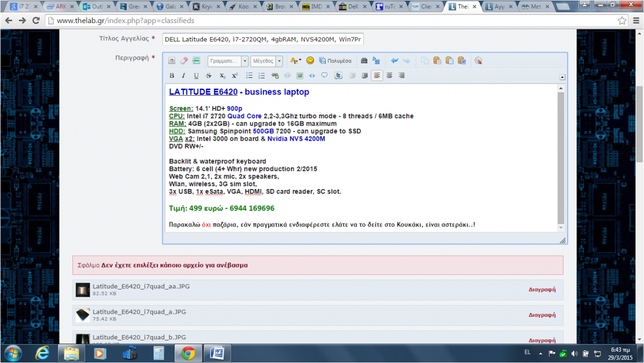Place cursor on the 'Τιμή: 499 ευρώ' line
The width and height of the screenshot is (644, 363).
coord(222,208)
